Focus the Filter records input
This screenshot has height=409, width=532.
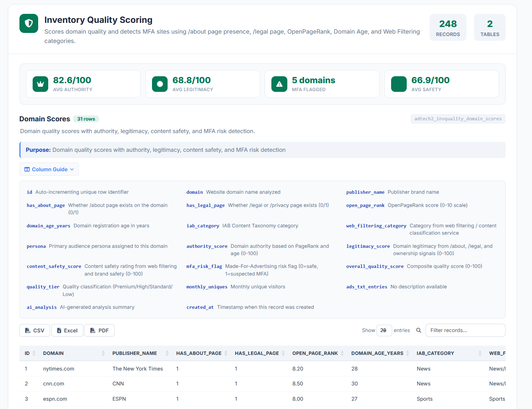[465, 330]
